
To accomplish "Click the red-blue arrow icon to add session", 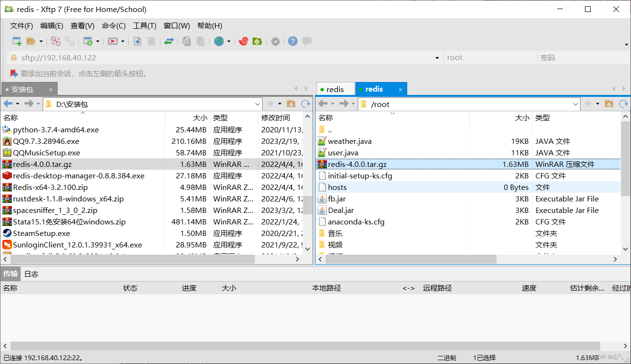I will (14, 74).
